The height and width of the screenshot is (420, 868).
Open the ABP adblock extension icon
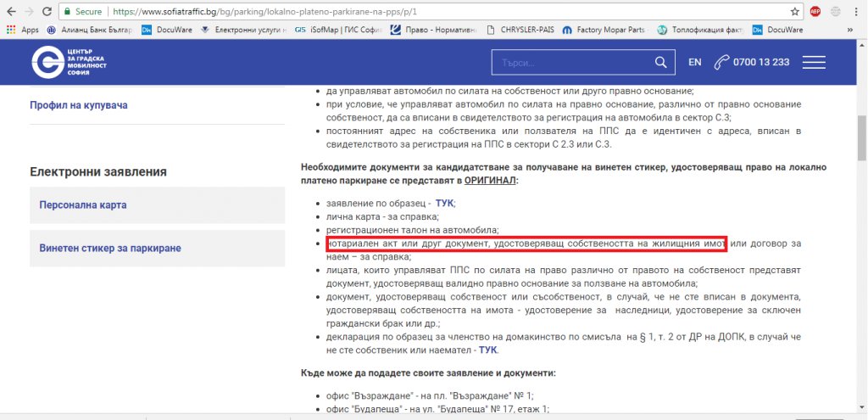point(815,11)
